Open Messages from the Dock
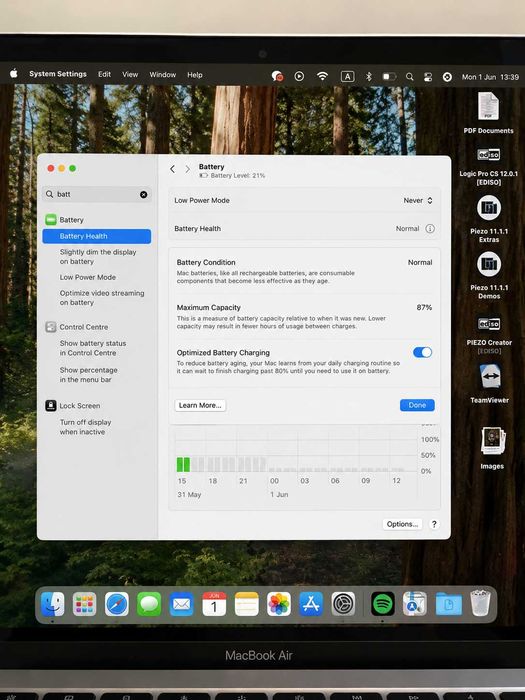525x700 pixels. click(149, 604)
